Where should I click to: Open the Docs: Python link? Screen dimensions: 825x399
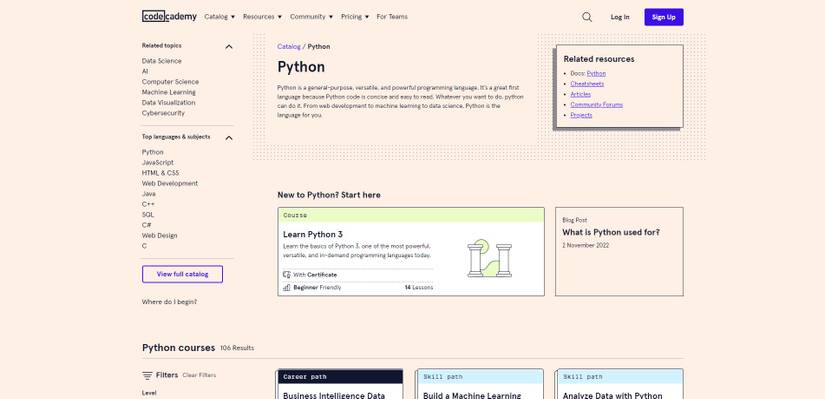click(x=596, y=74)
